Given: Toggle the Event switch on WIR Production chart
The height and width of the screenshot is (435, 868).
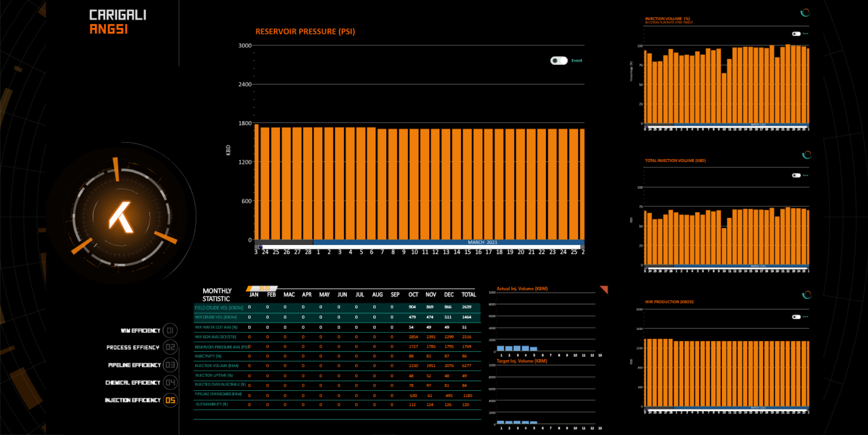Looking at the screenshot, I should click(x=796, y=317).
